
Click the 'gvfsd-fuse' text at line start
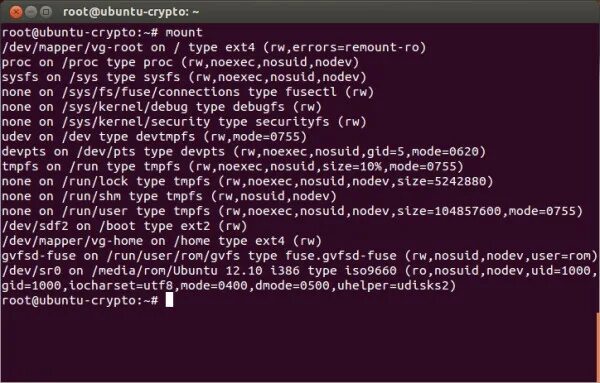pyautogui.click(x=39, y=256)
